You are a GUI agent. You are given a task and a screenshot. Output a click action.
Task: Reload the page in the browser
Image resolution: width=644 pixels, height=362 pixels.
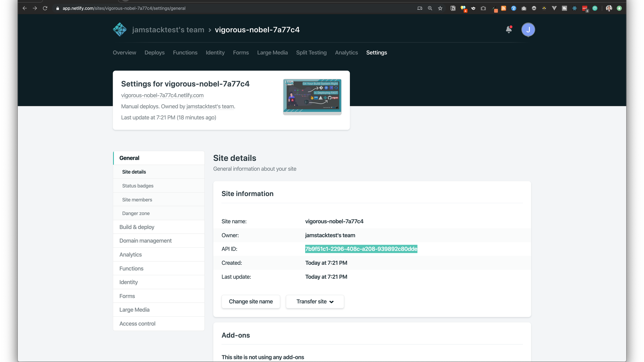click(45, 8)
